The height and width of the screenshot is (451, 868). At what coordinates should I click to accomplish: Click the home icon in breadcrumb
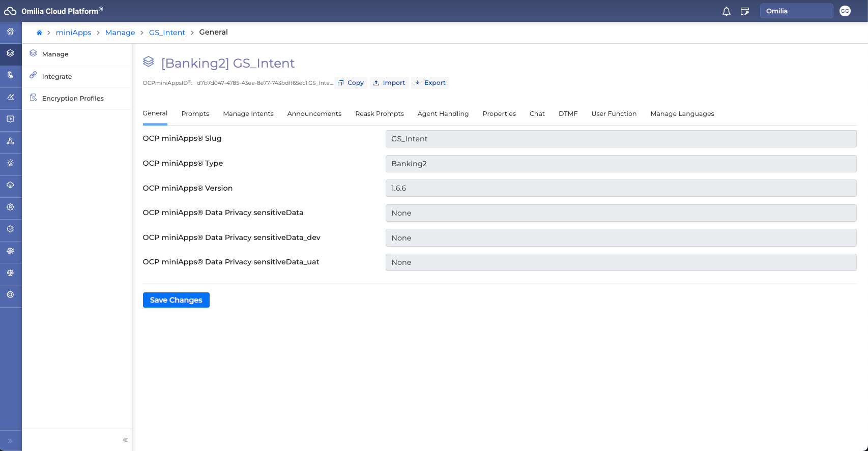[39, 33]
